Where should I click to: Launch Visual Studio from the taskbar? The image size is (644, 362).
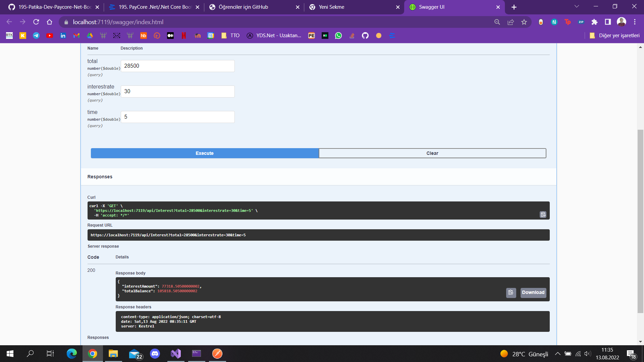pos(176,354)
